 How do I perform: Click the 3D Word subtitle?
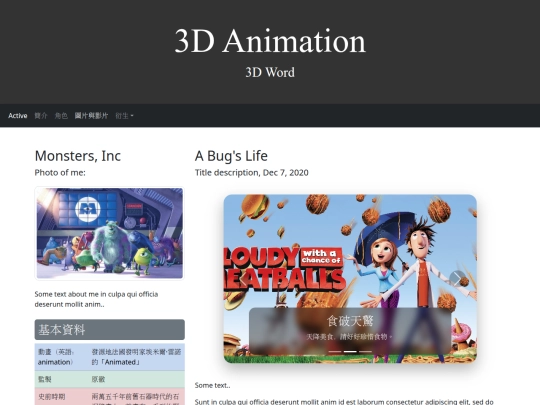tap(270, 72)
